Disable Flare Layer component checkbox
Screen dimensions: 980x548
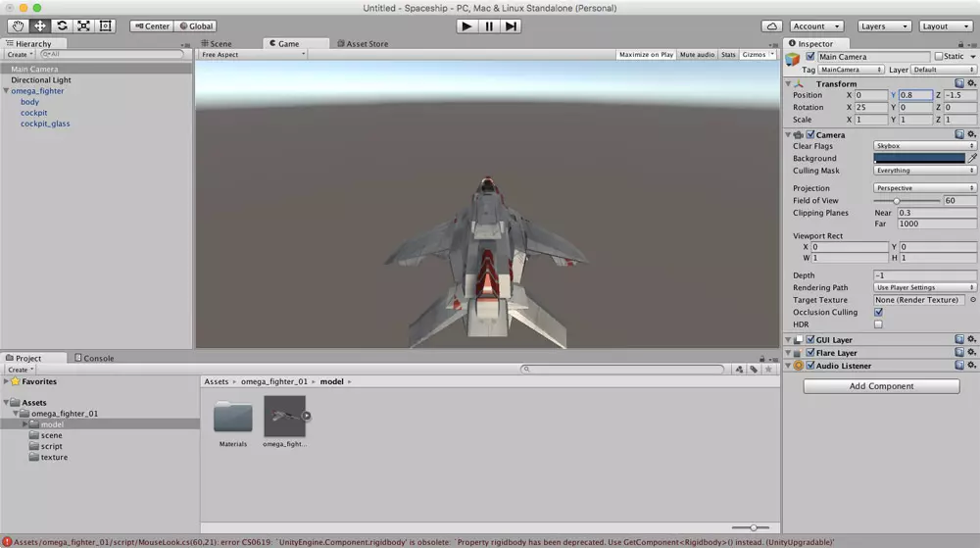[810, 352]
